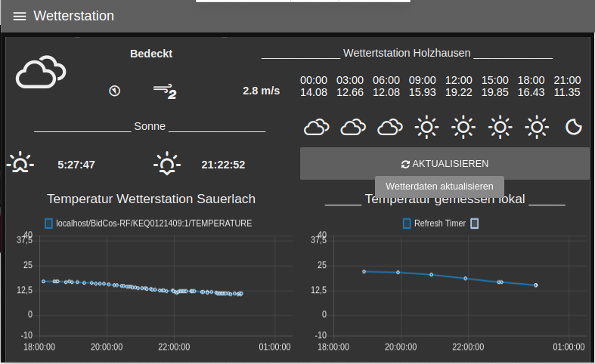This screenshot has height=364, width=595.
Task: Click the 06:00 cloudy forecast icon
Action: coord(390,127)
